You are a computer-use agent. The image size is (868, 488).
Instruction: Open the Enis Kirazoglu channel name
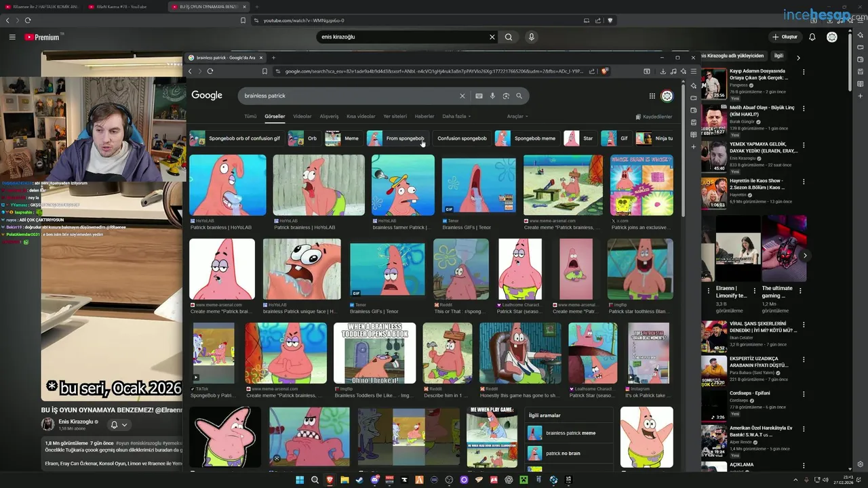75,422
